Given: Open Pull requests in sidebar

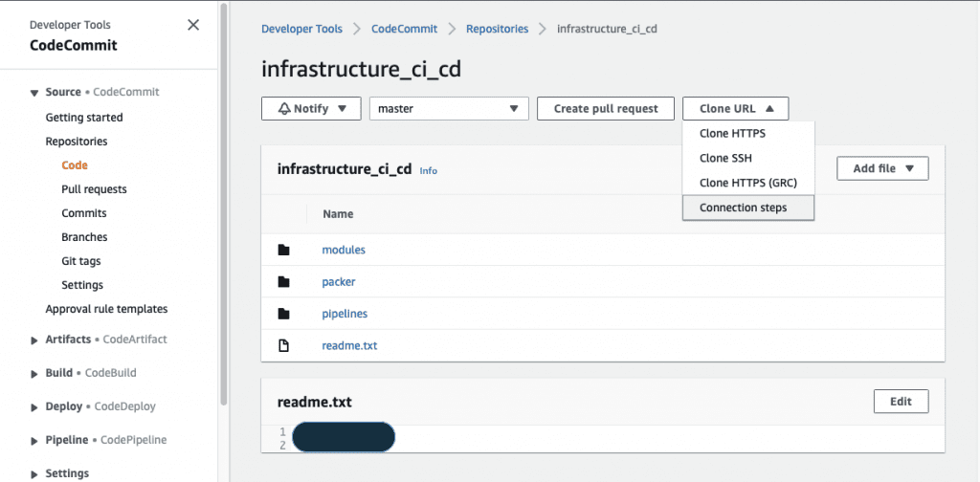Looking at the screenshot, I should pyautogui.click(x=94, y=189).
